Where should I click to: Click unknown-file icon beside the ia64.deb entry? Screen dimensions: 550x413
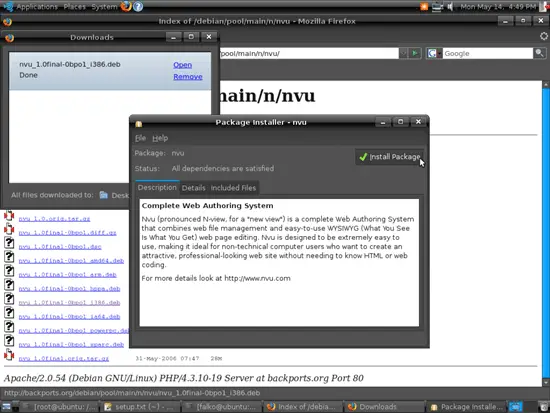click(9, 313)
